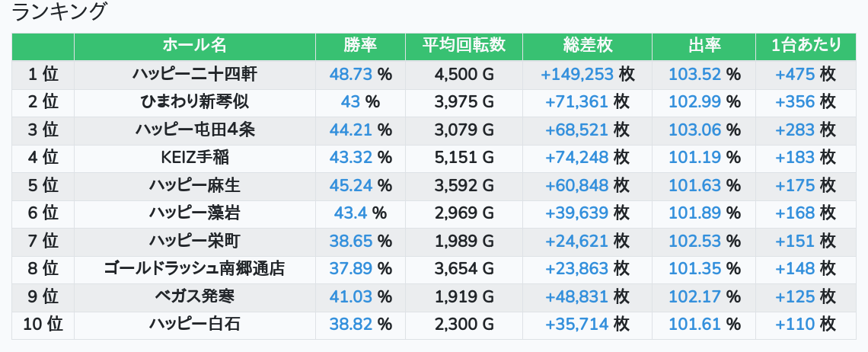Screen dimensions: 868x352
Task: Select the ベガス発寒 hall name
Action: [x=194, y=296]
